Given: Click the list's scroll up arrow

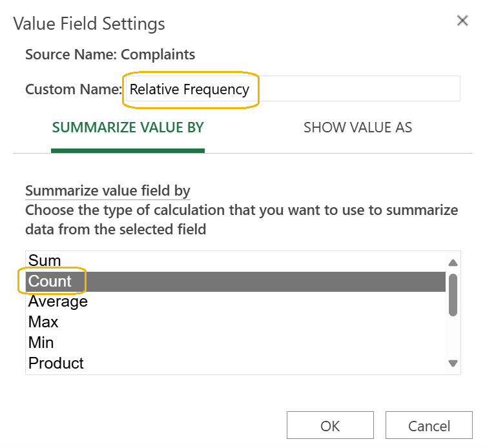Looking at the screenshot, I should click(453, 263).
